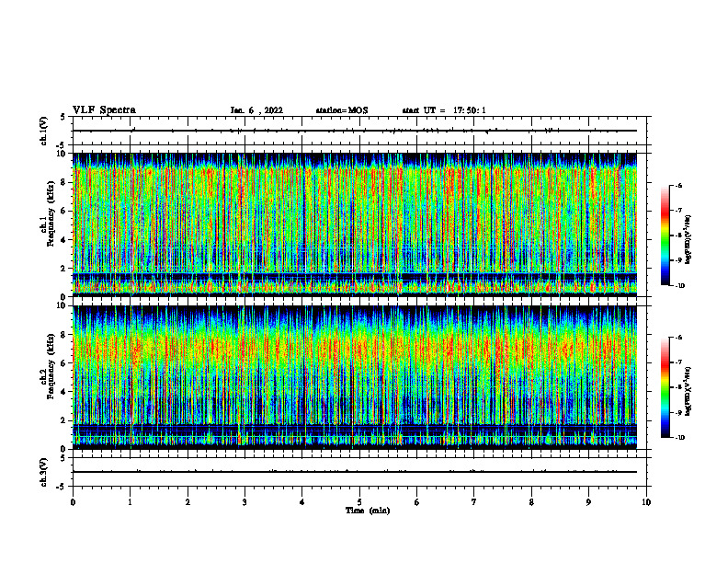
Task: Click time axis tick label "3"
Action: coord(245,502)
